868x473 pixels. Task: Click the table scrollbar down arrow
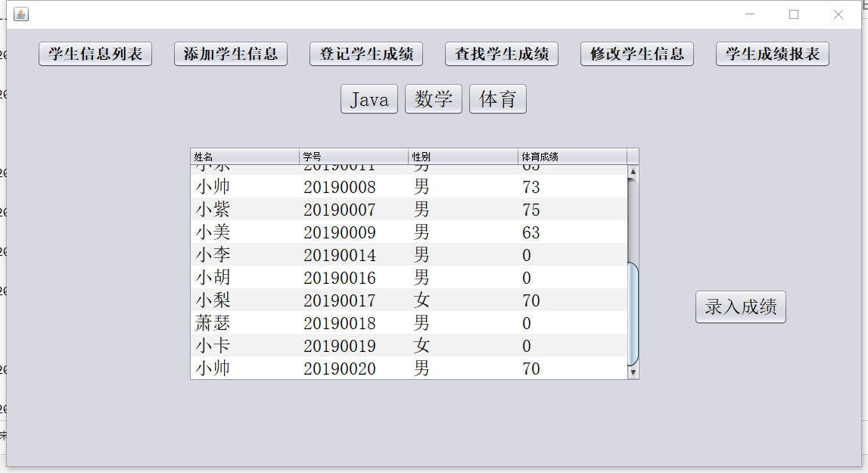point(633,373)
